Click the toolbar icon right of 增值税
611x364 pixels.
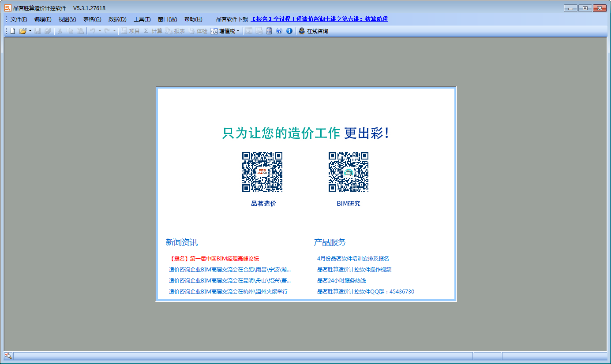pos(249,31)
